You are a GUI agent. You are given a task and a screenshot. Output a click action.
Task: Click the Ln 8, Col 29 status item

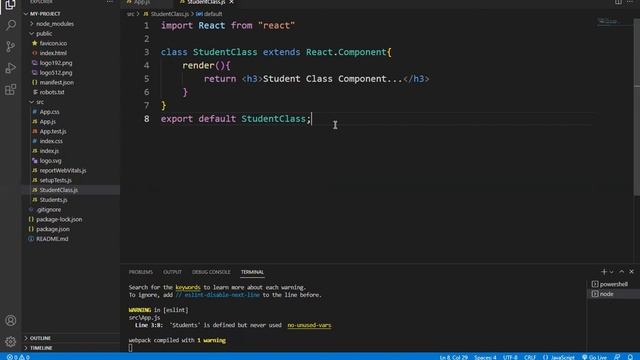[x=453, y=357]
